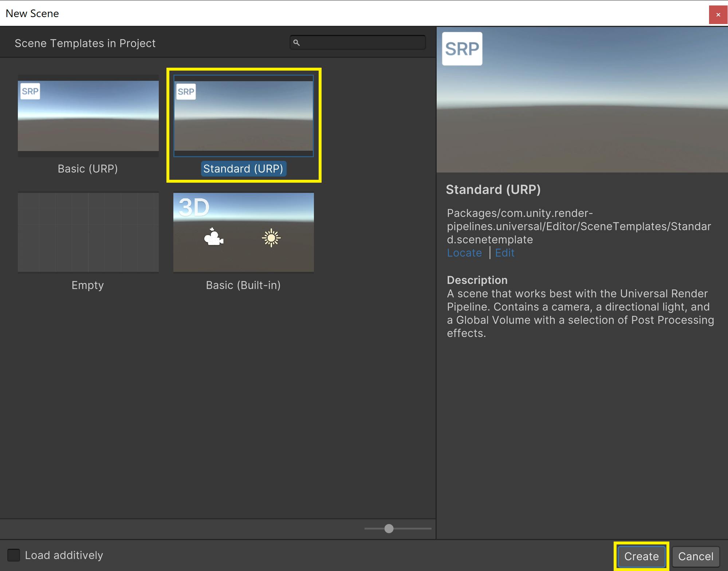This screenshot has height=571, width=728.
Task: Open the Locate link
Action: (464, 253)
